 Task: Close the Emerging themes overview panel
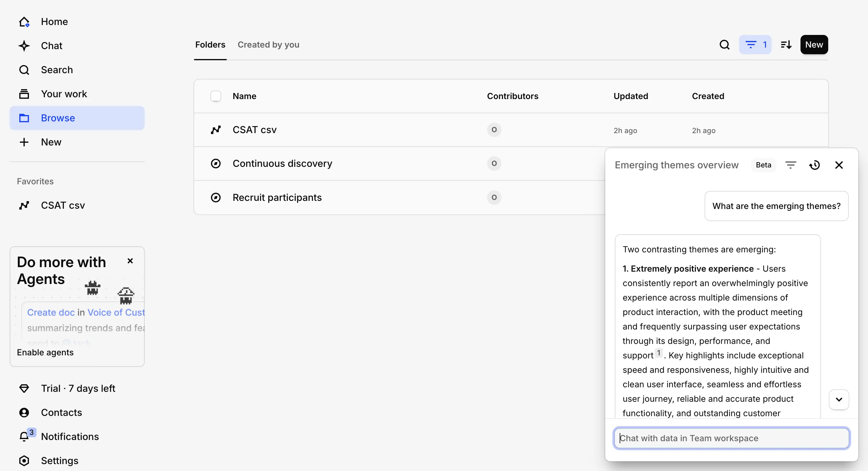click(839, 165)
